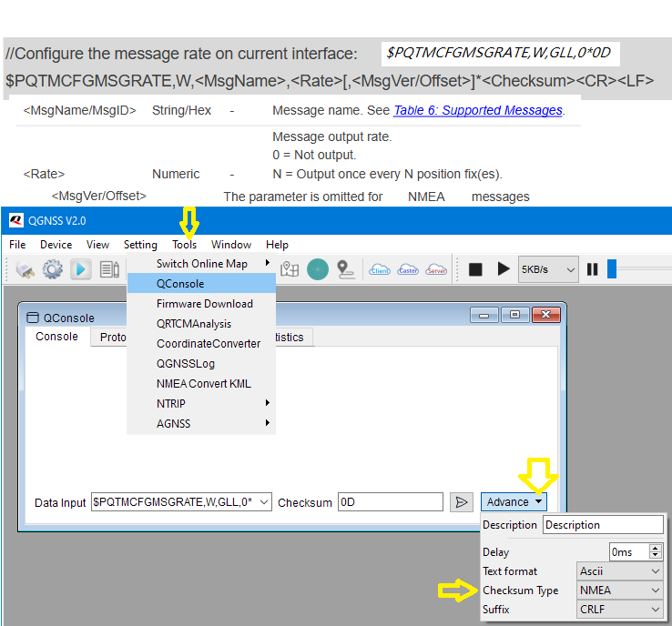Open the Tools menu
This screenshot has width=672, height=626.
click(184, 245)
